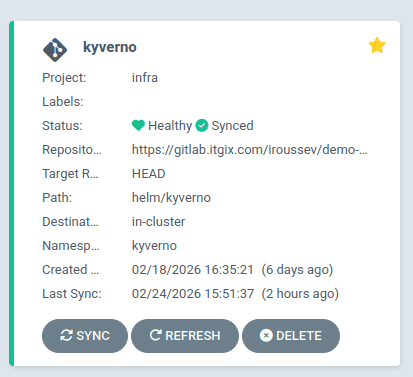Click the 'HEAD' target revision value
The width and height of the screenshot is (413, 377).
pos(149,174)
